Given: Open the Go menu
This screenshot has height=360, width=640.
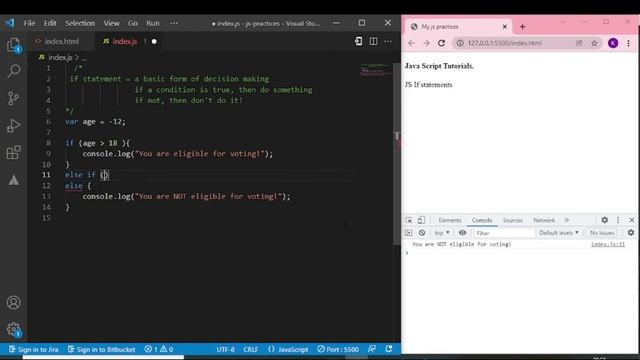Looking at the screenshot, I should (x=133, y=23).
